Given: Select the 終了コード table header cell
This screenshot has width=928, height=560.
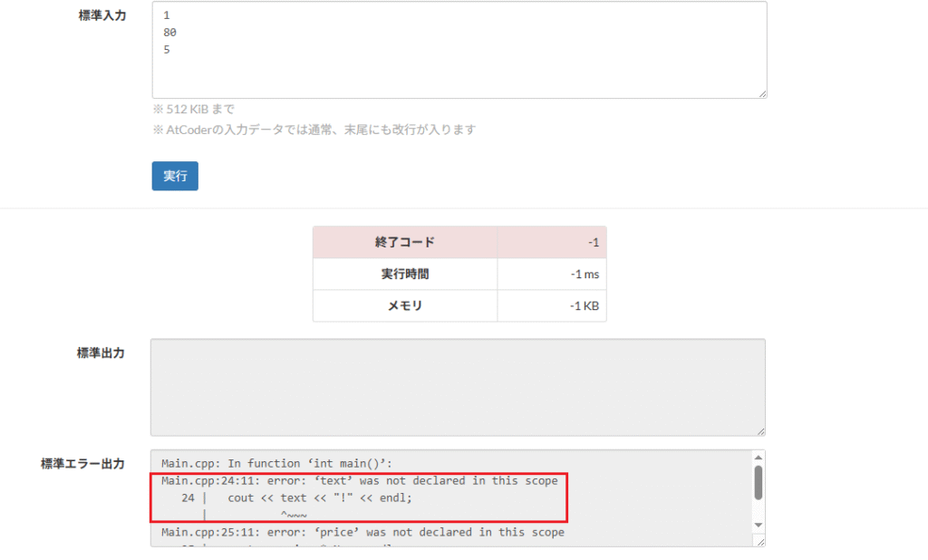Looking at the screenshot, I should (x=405, y=242).
